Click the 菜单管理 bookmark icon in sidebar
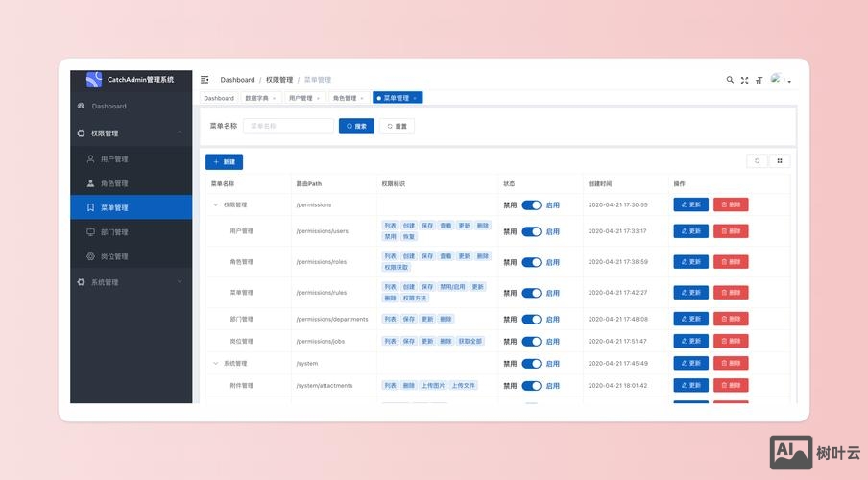The image size is (868, 480). [91, 207]
